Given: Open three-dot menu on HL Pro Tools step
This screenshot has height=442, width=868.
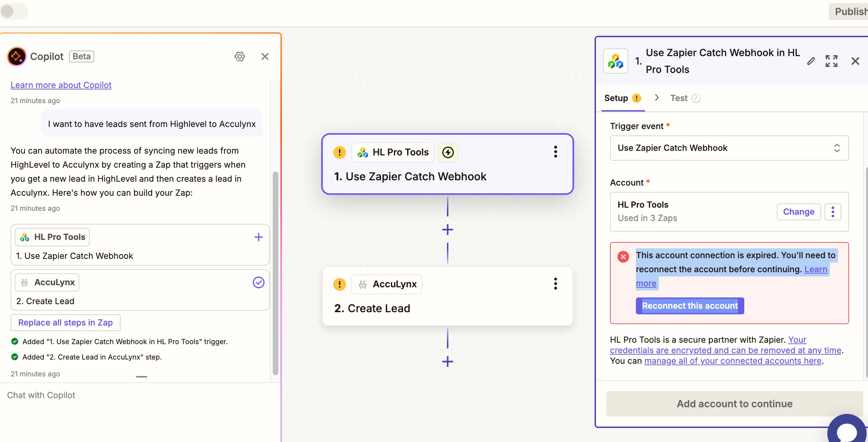Looking at the screenshot, I should tap(555, 152).
